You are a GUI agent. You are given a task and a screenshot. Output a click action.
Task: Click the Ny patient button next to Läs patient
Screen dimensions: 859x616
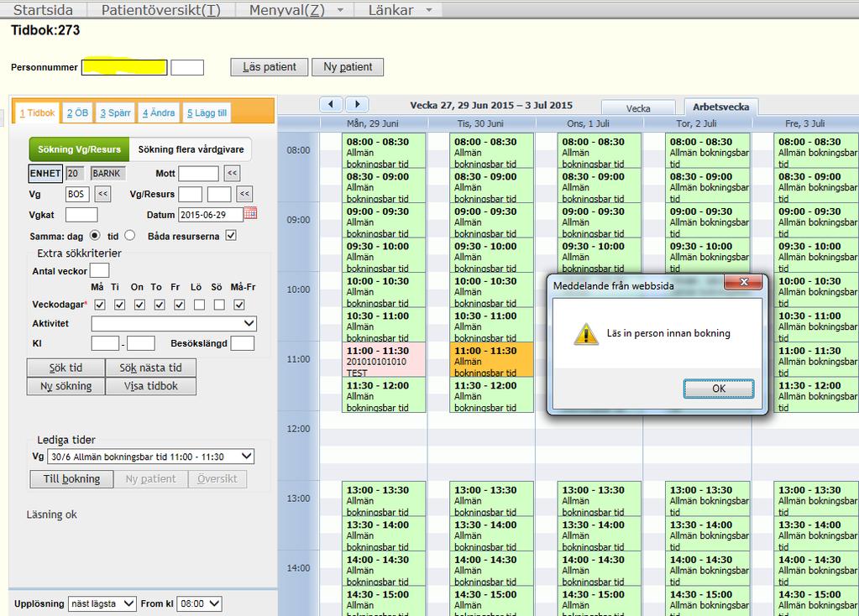coord(348,67)
